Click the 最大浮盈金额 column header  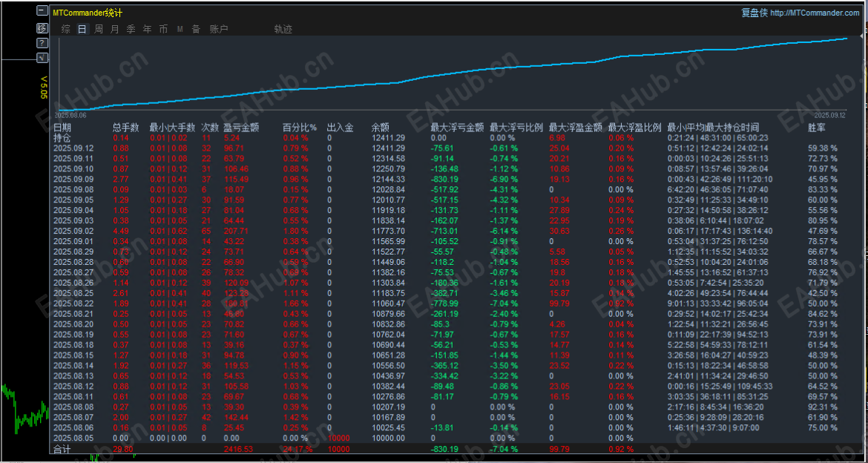pos(576,128)
